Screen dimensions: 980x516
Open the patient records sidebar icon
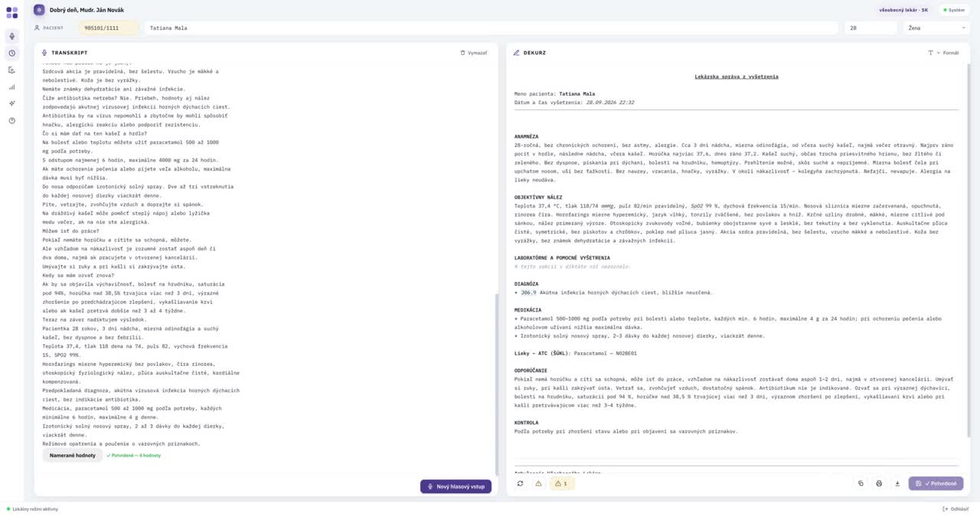click(11, 70)
